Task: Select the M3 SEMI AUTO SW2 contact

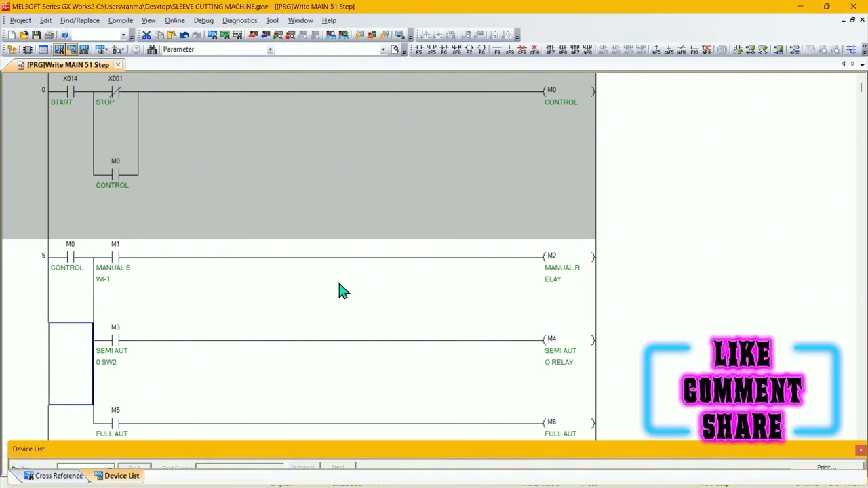Action: click(x=115, y=341)
